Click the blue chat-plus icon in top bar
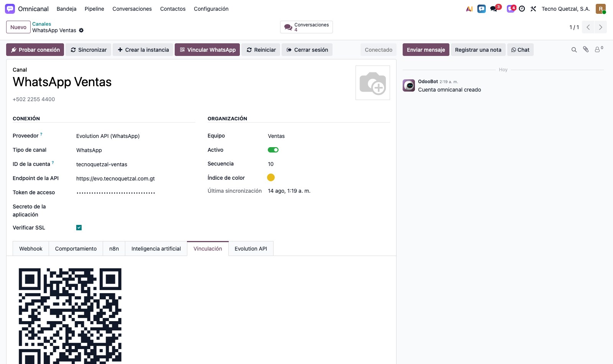This screenshot has height=364, width=613. (482, 9)
